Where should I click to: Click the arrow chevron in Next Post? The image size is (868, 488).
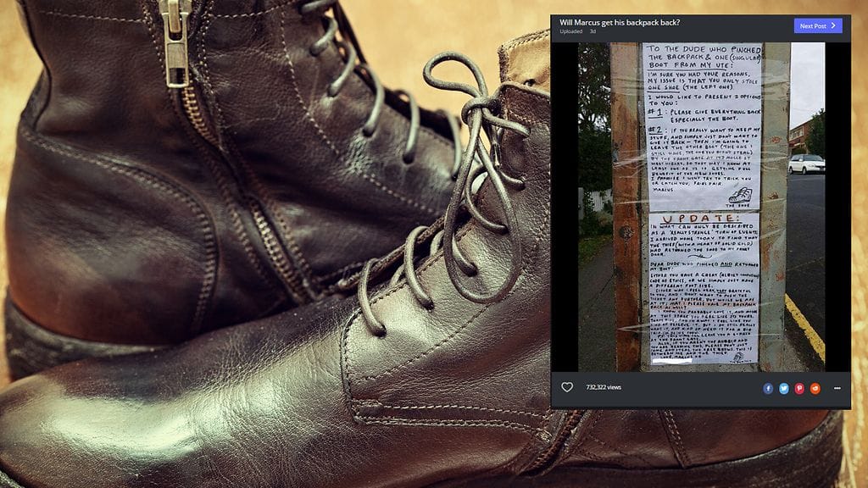[x=833, y=25]
